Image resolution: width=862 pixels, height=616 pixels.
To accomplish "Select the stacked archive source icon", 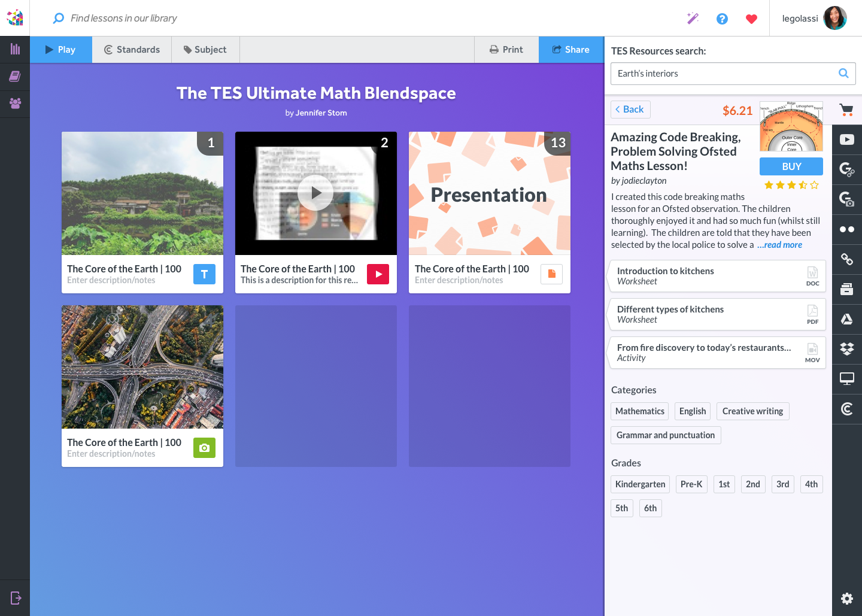I will pos(847,289).
